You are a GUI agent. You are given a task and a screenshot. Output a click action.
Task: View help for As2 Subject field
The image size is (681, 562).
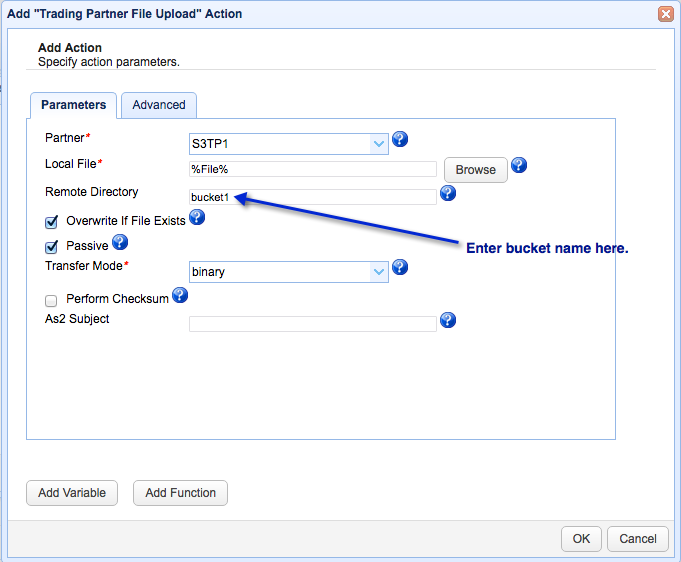click(448, 320)
